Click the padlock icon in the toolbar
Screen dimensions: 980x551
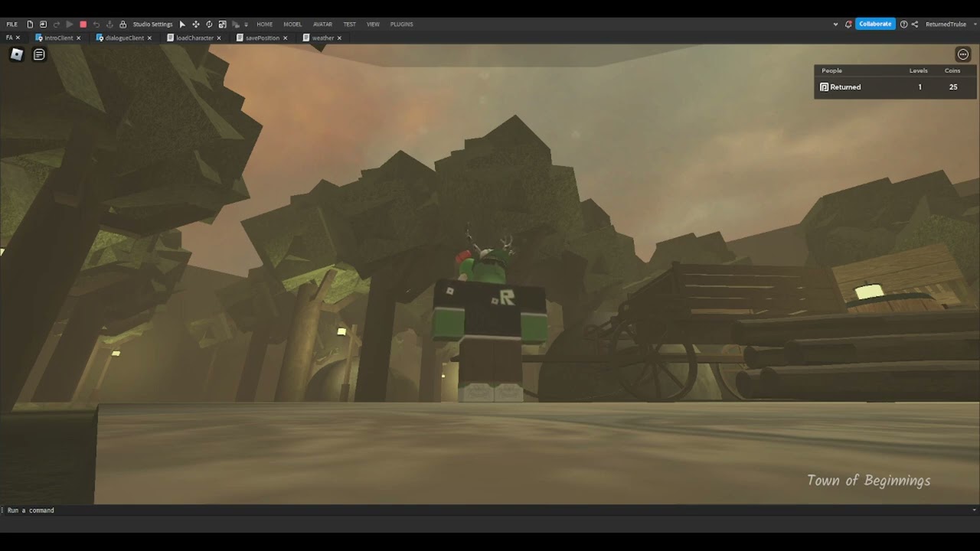click(122, 24)
